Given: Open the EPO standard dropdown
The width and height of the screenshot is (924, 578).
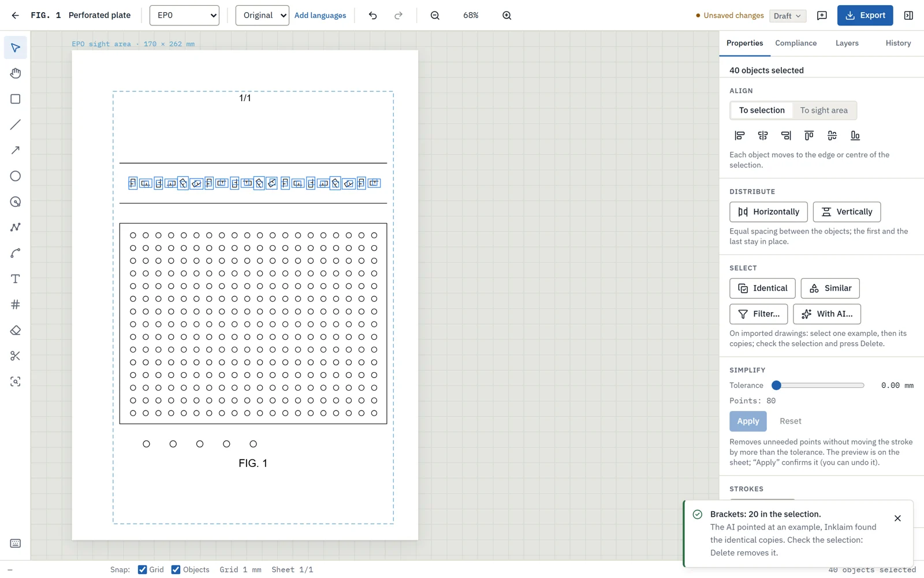Looking at the screenshot, I should [x=184, y=16].
